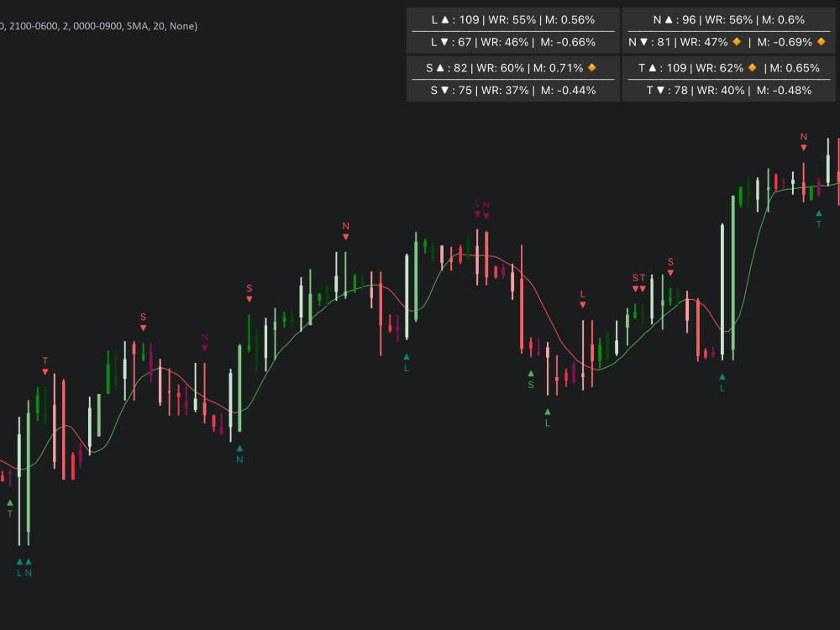Click the teal T up-arrow marker
The width and height of the screenshot is (840, 630).
click(x=818, y=219)
